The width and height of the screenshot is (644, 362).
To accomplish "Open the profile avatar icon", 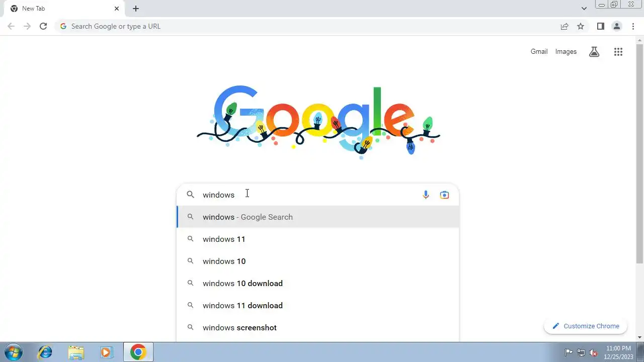I will point(616,26).
